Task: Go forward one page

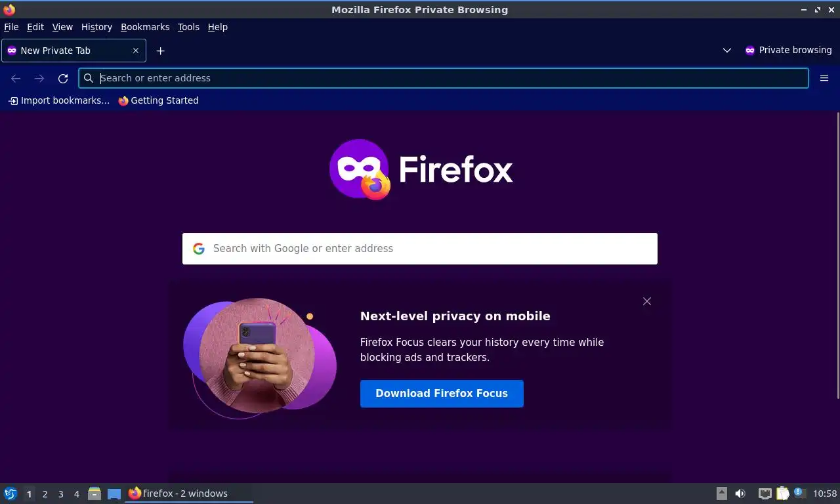Action: tap(39, 78)
